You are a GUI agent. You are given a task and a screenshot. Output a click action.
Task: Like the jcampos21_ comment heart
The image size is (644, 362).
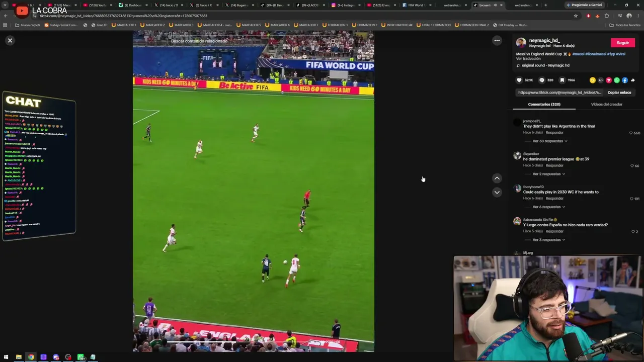[631, 133]
